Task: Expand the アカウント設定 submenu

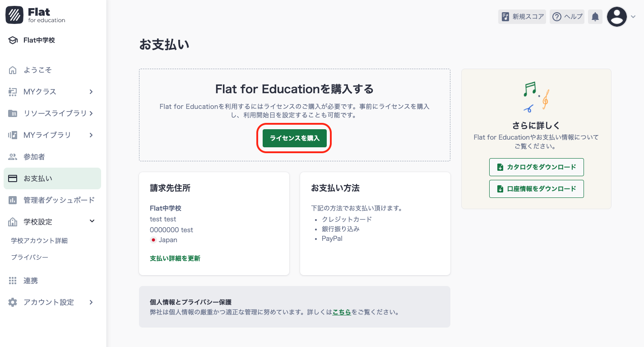Action: [x=93, y=302]
